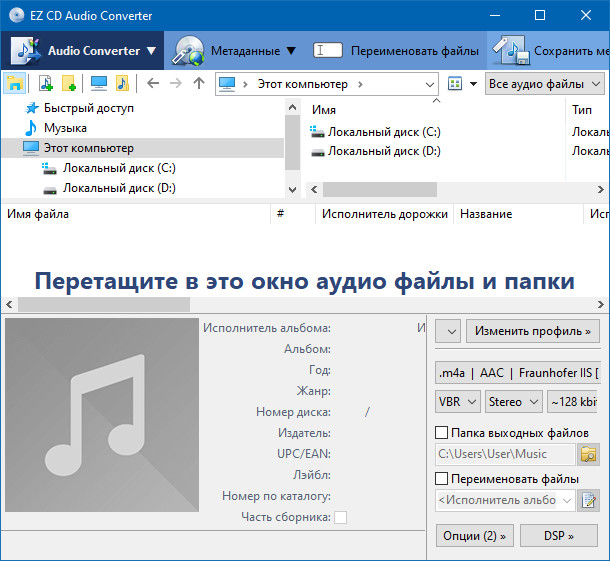Toggle the Часть сборника checkbox
610x561 pixels.
(x=340, y=517)
